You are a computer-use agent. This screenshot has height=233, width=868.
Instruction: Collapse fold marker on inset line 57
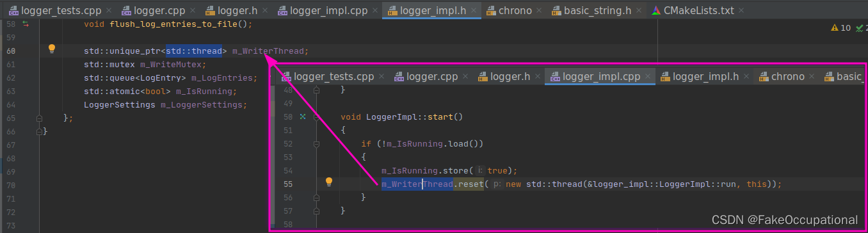tap(316, 211)
